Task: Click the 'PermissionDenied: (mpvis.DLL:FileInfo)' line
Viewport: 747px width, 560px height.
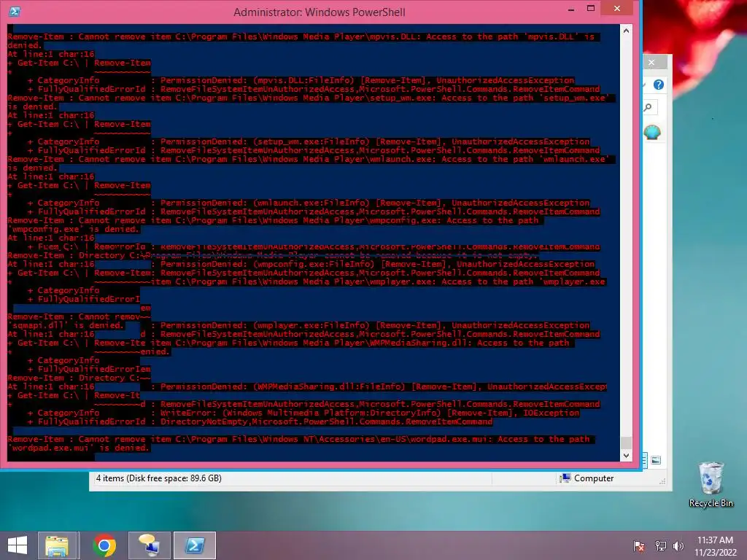Action: [368, 80]
